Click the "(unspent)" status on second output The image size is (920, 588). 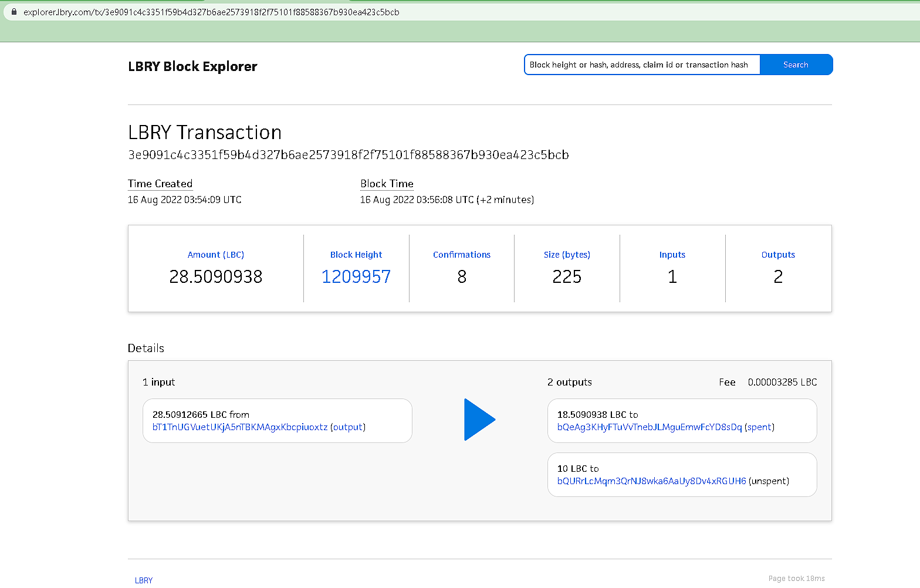[769, 481]
